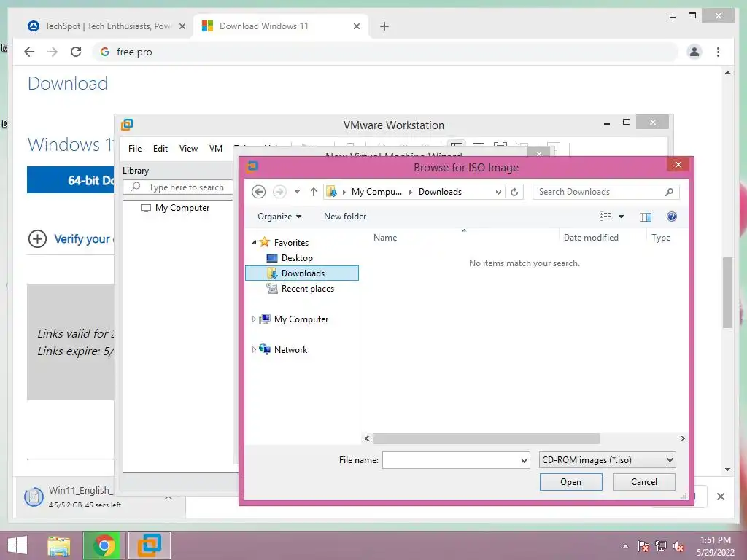Expand My Computer in the dialog navigation tree
Viewport: 747px width, 560px height.
(x=254, y=319)
